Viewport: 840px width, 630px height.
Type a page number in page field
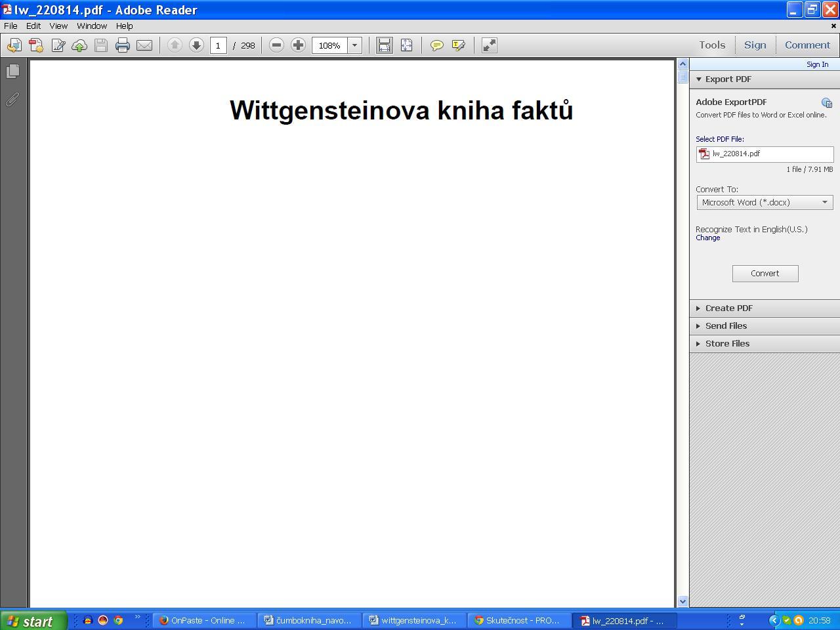point(219,45)
